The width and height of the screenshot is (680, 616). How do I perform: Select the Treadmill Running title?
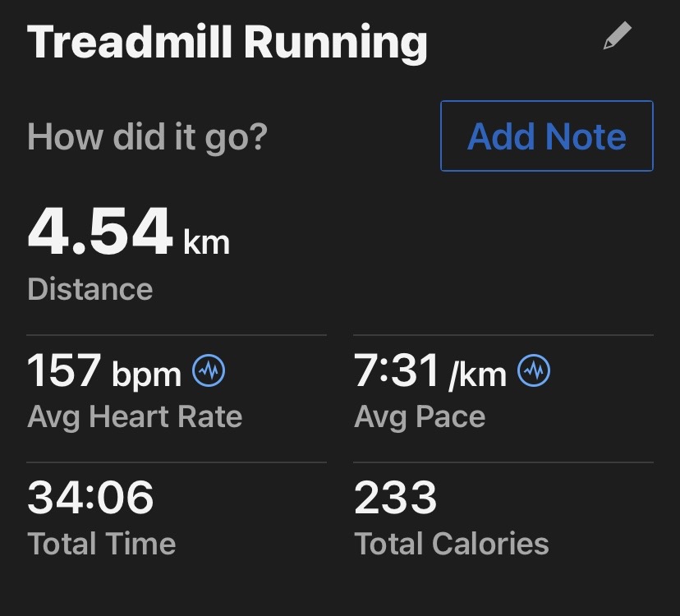click(227, 42)
